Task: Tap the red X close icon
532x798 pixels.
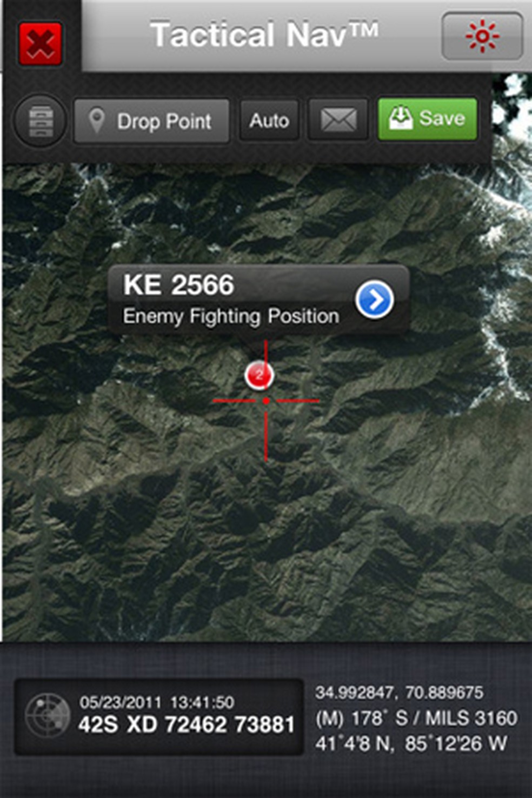Action: pos(40,44)
